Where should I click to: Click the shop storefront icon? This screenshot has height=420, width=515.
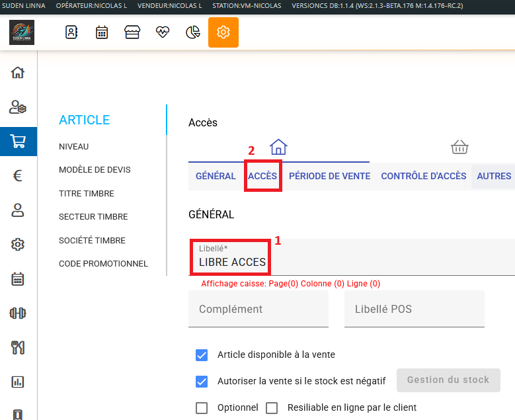coord(132,32)
